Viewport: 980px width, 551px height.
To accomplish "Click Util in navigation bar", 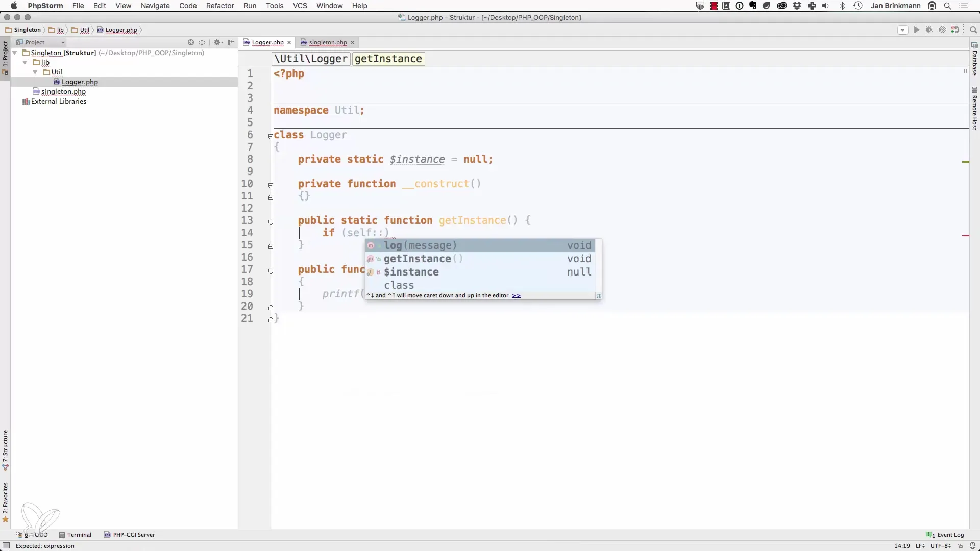I will (80, 30).
